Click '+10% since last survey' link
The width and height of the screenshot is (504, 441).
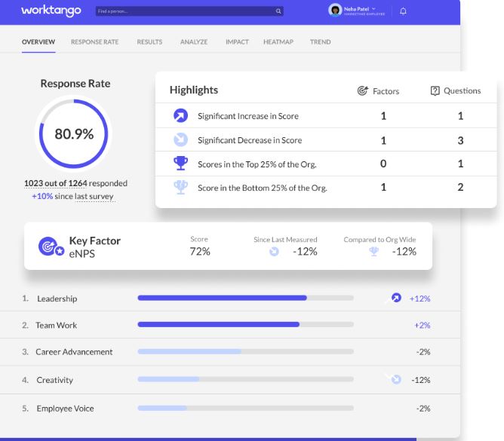click(72, 196)
